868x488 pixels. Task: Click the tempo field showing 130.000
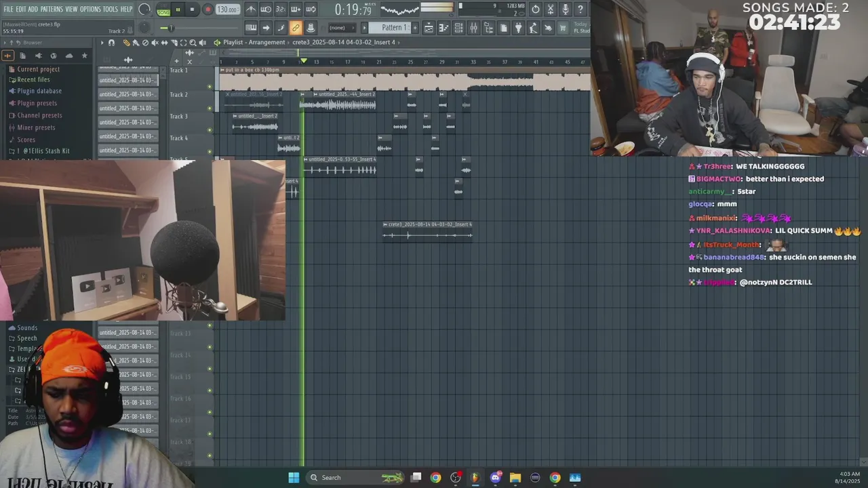(x=228, y=9)
